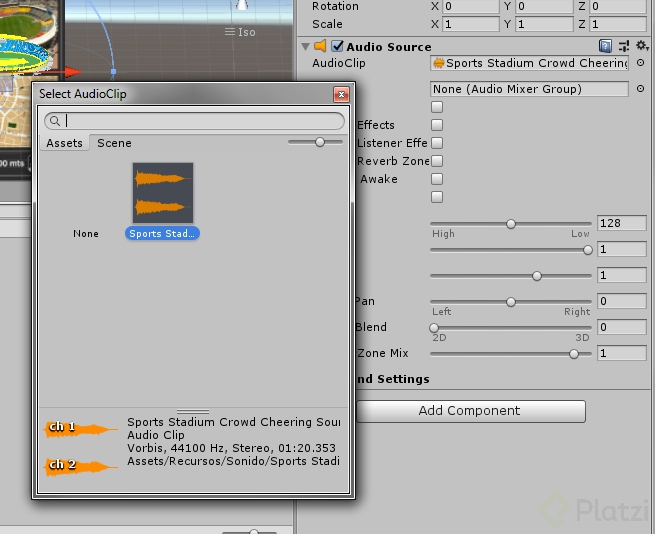The width and height of the screenshot is (655, 534).
Task: Click the AudioClip picker search field
Action: (x=195, y=121)
